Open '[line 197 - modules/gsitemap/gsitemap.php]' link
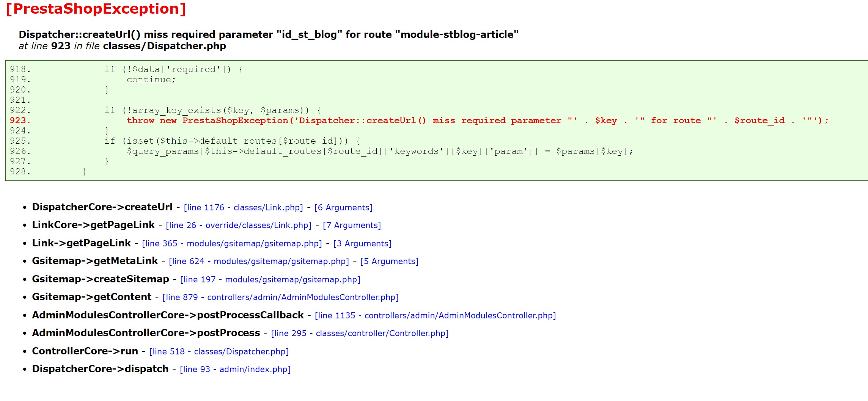The width and height of the screenshot is (868, 401). pos(270,279)
